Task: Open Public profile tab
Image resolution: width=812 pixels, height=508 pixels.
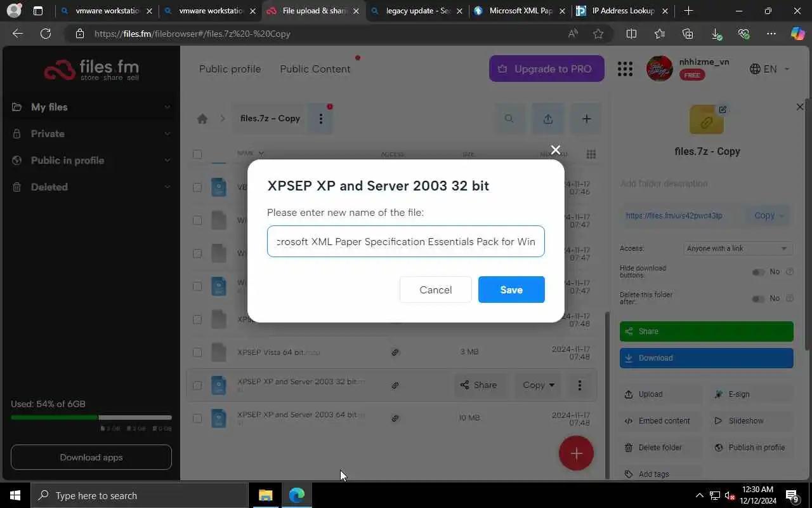Action: (x=230, y=69)
